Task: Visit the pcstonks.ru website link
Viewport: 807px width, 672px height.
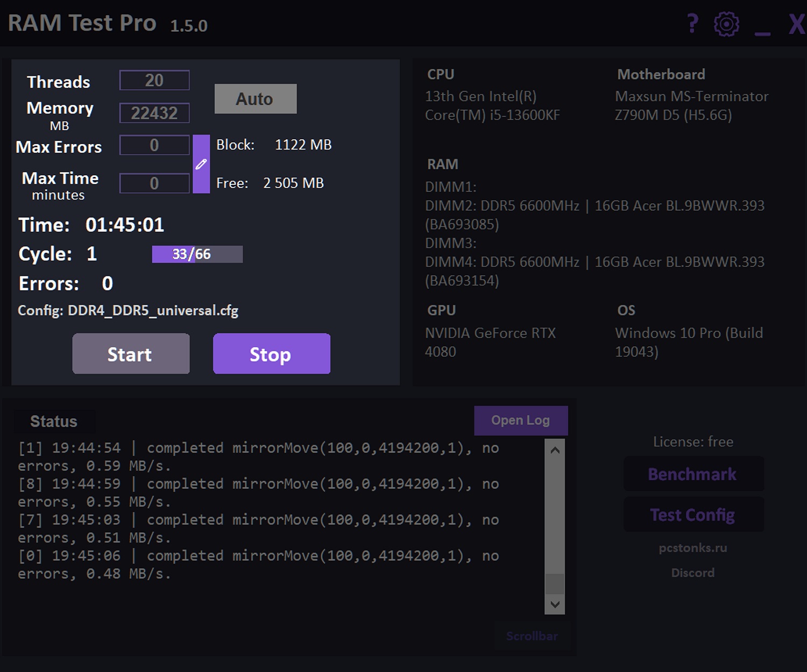Action: [693, 548]
